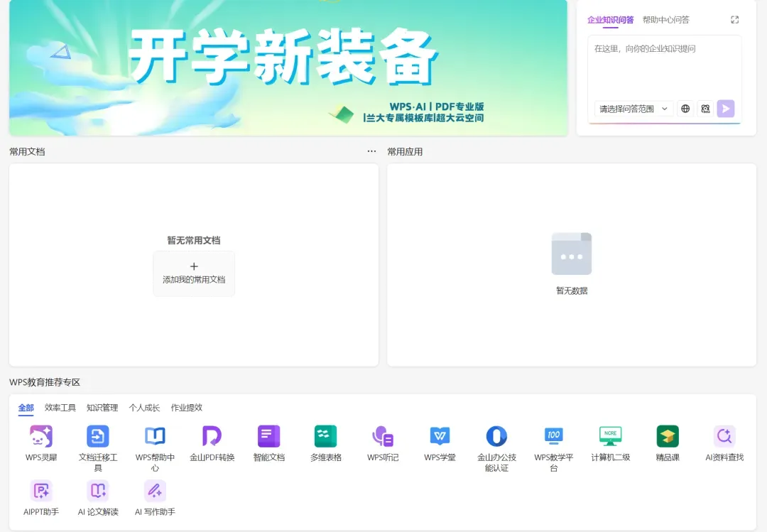Open the WPS帮助中心 icon
The image size is (767, 532).
155,436
